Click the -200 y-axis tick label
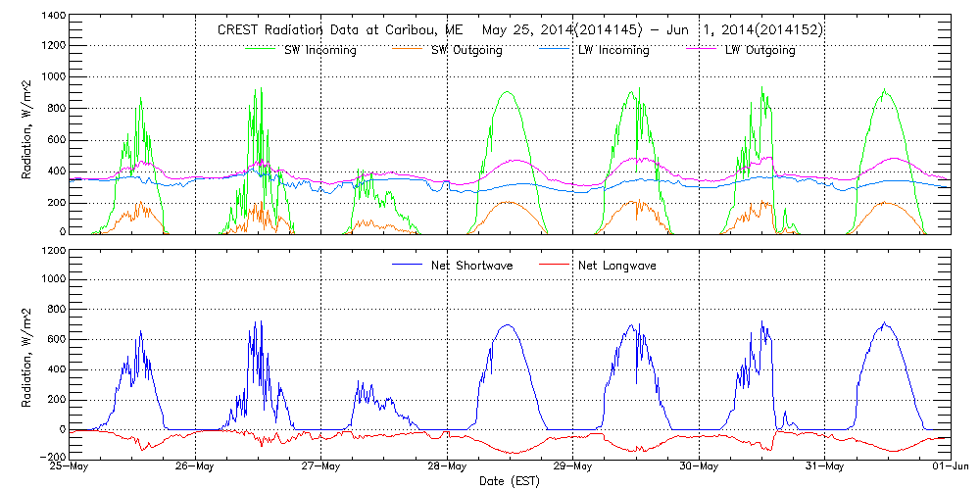 (x=53, y=458)
